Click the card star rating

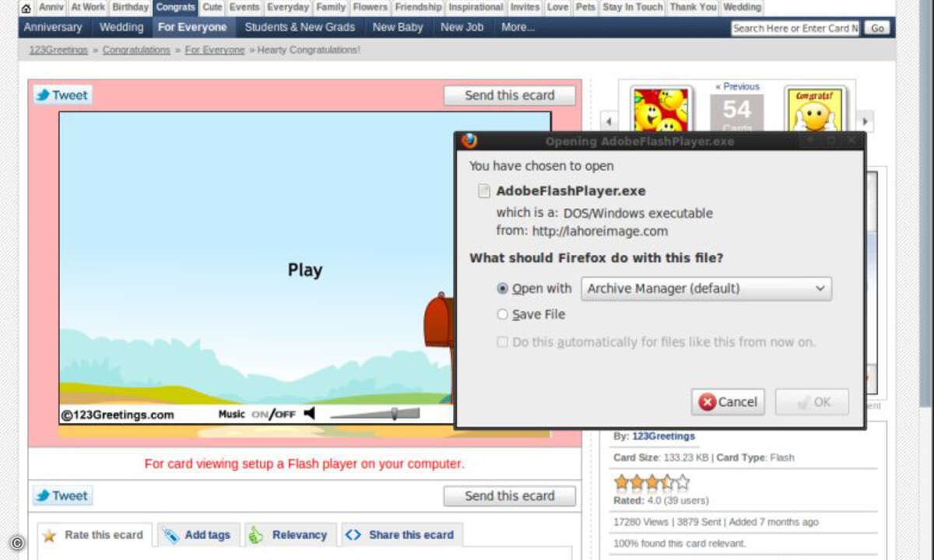[x=651, y=482]
